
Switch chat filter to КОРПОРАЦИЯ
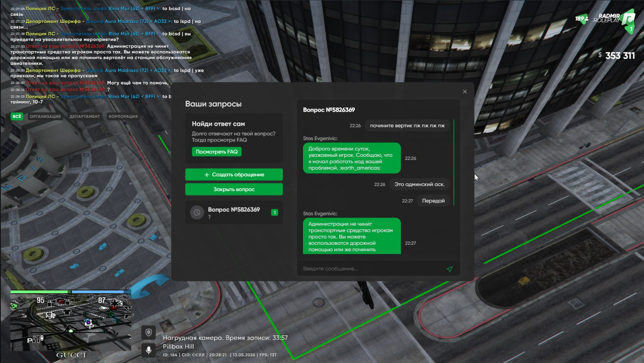tap(123, 116)
